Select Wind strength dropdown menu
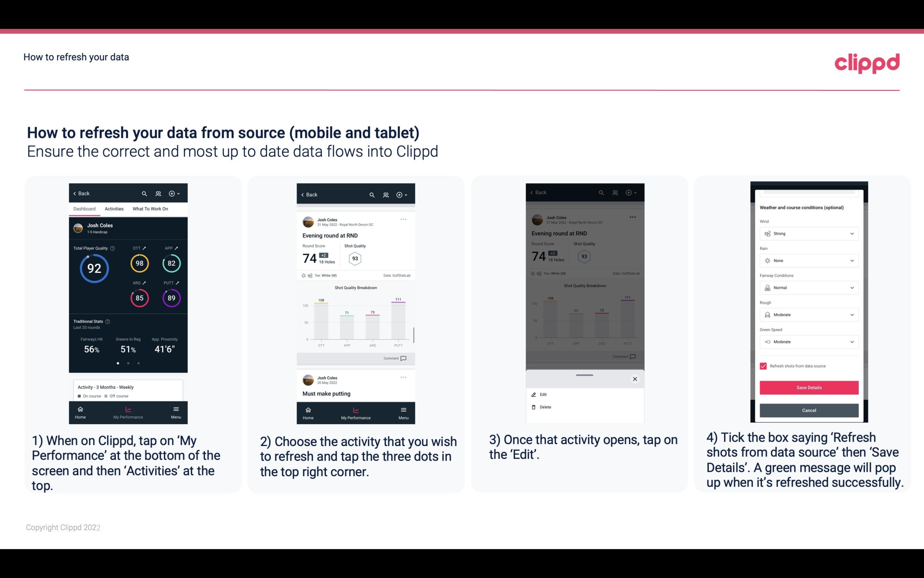This screenshot has height=578, width=924. (808, 233)
